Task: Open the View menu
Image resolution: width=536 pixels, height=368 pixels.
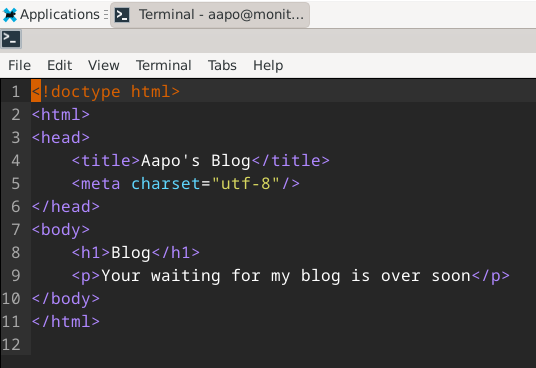Action: click(104, 65)
